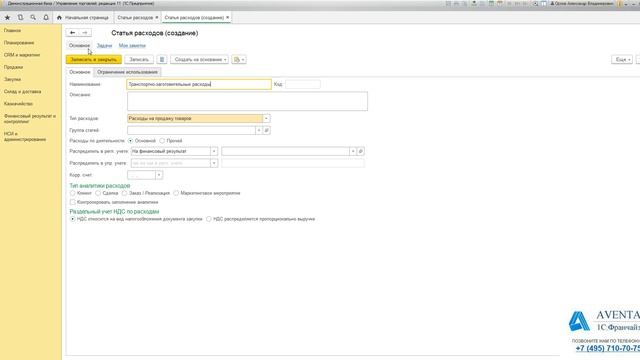
Task: Expand Распределять в упр. учете dropdown arrow
Action: pos(214,163)
